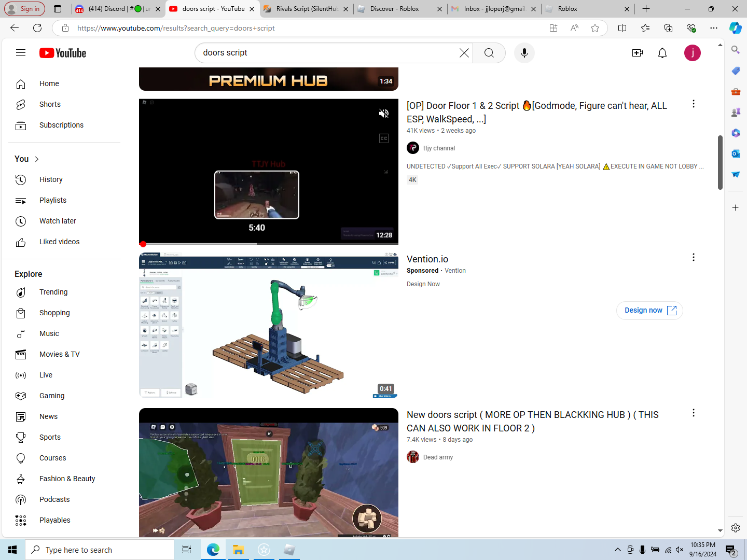
Task: Click the Design now button
Action: point(649,310)
